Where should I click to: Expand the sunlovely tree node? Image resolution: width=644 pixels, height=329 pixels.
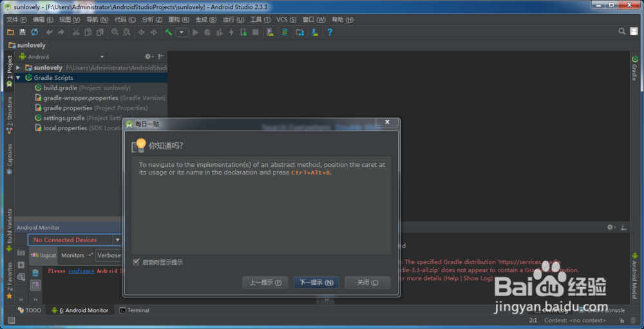coord(17,68)
